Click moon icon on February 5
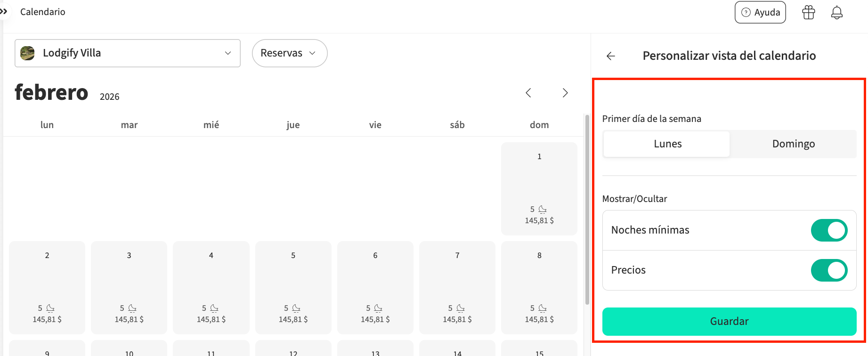 click(296, 308)
